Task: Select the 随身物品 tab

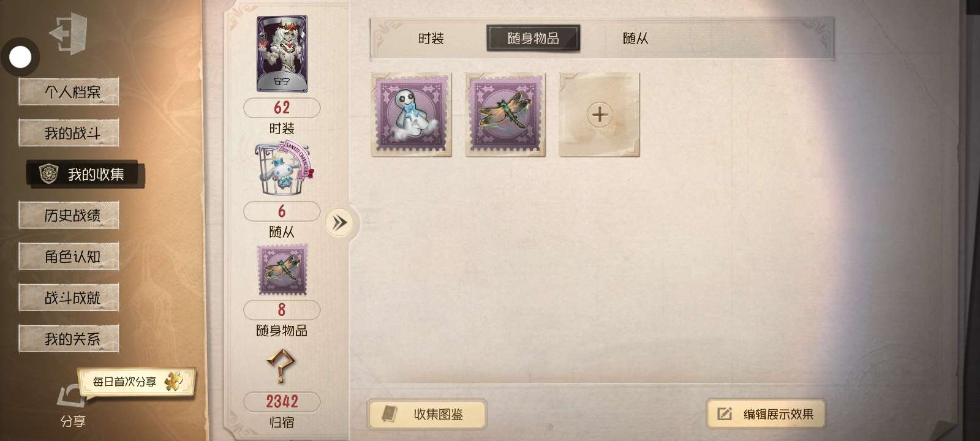Action: coord(533,39)
